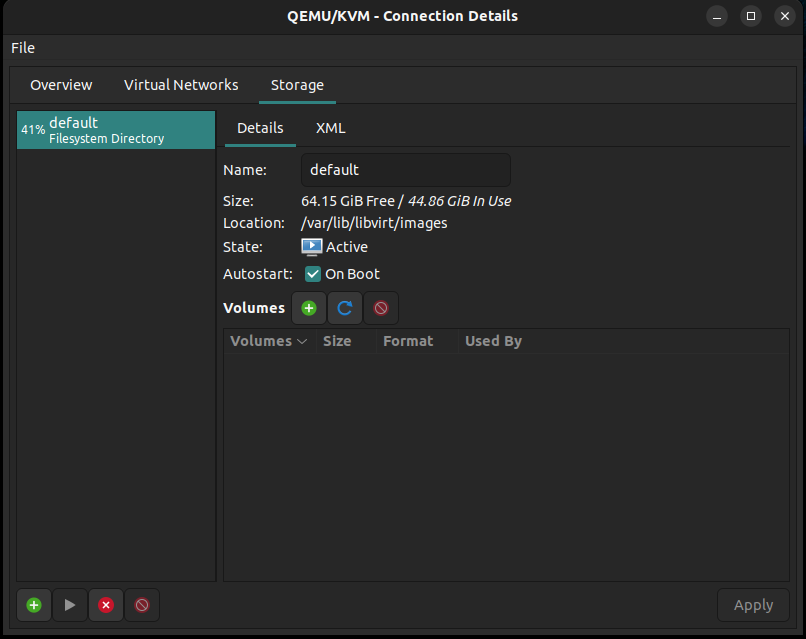
Task: Click the Used By column header
Action: click(493, 341)
